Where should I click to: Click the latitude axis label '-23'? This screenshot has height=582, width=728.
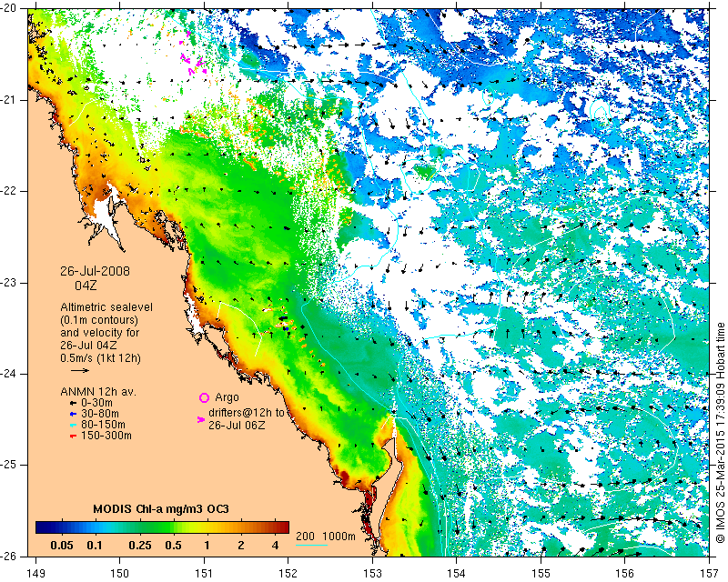[9, 282]
